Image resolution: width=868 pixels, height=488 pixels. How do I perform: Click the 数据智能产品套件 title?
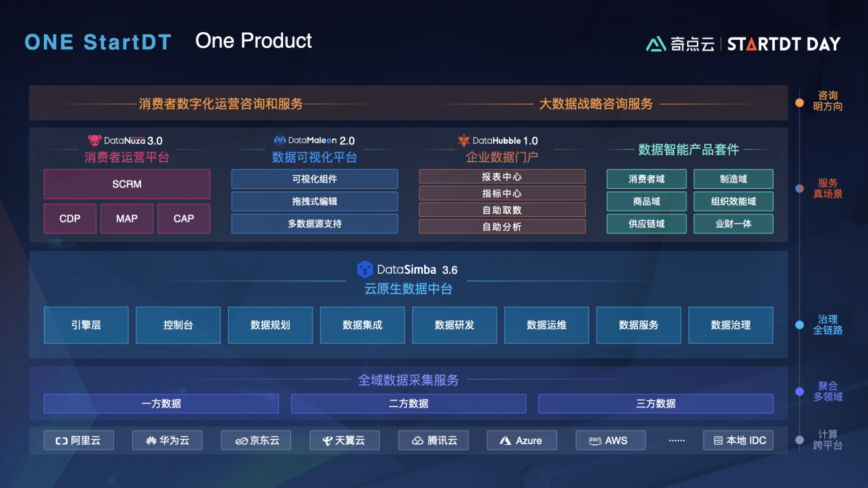coord(689,149)
